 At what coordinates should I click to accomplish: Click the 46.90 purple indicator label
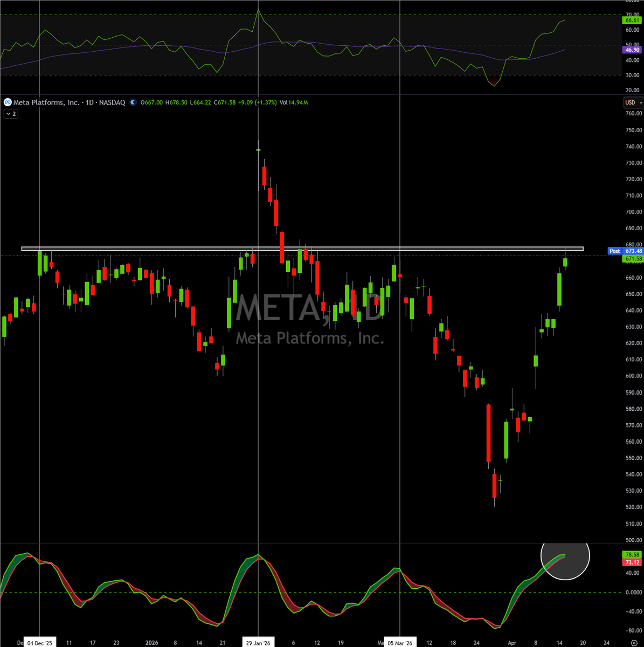coord(631,50)
